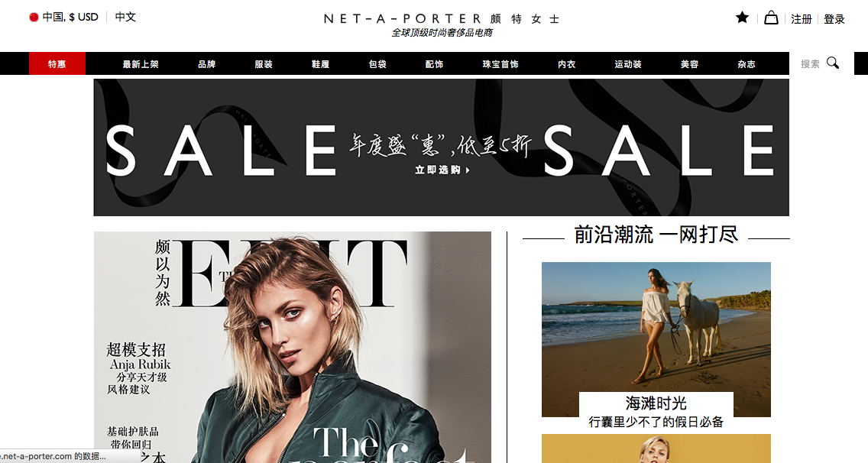This screenshot has height=463, width=868.
Task: Open the 包袋 bags menu
Action: tap(377, 64)
